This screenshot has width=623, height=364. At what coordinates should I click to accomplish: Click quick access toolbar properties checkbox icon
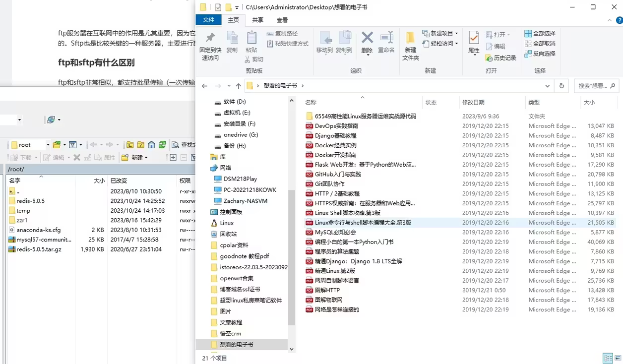pos(218,7)
